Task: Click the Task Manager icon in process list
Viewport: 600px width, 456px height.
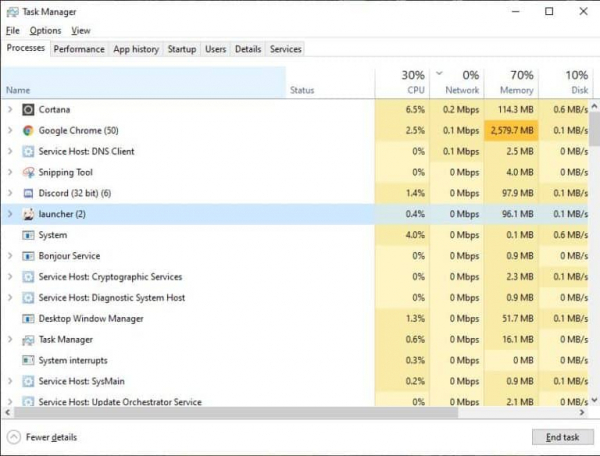Action: coord(28,340)
